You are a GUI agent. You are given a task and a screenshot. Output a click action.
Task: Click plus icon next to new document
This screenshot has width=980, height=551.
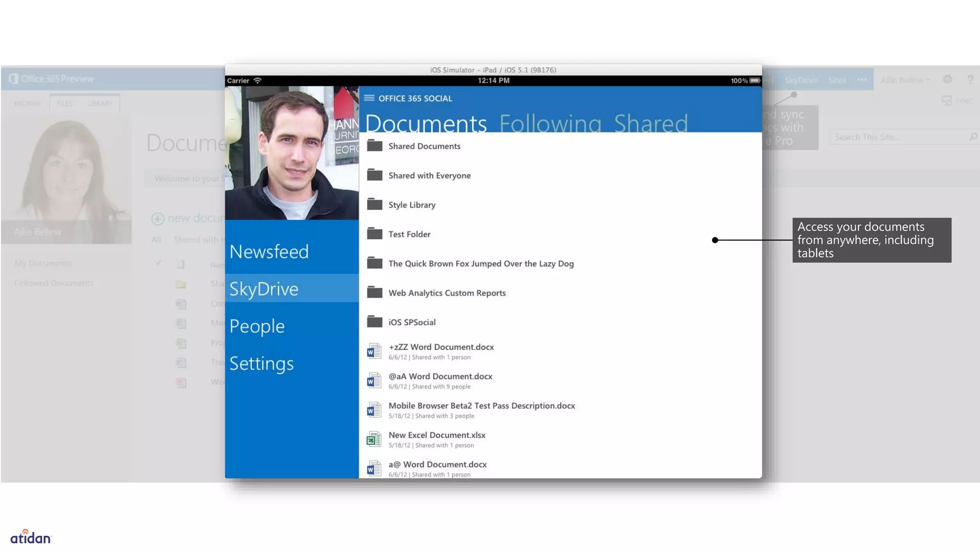click(x=157, y=219)
